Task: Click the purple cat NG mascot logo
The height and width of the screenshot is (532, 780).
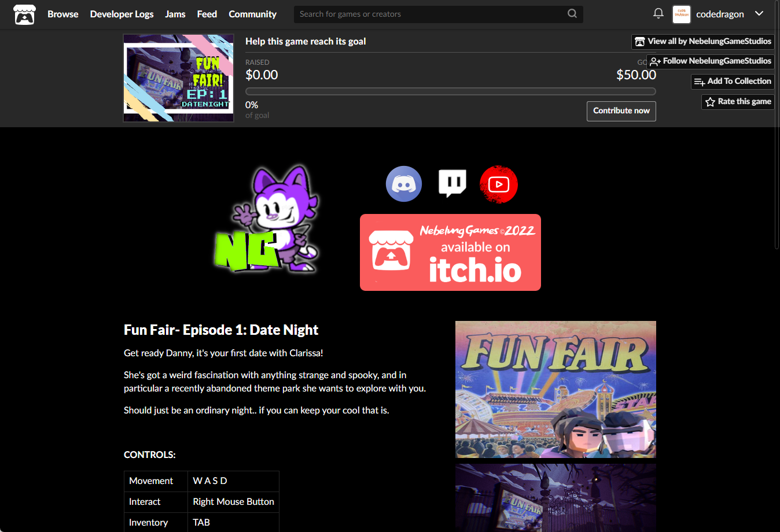Action: (x=267, y=219)
